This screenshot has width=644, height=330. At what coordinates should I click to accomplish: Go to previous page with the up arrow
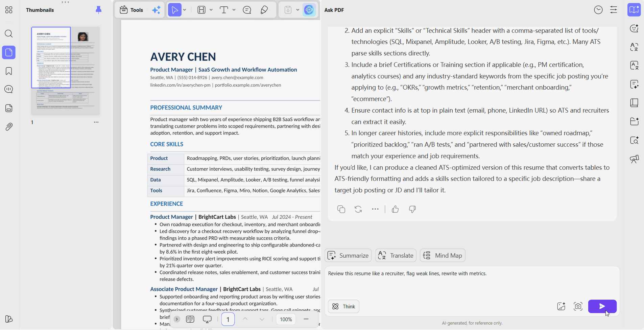point(245,319)
